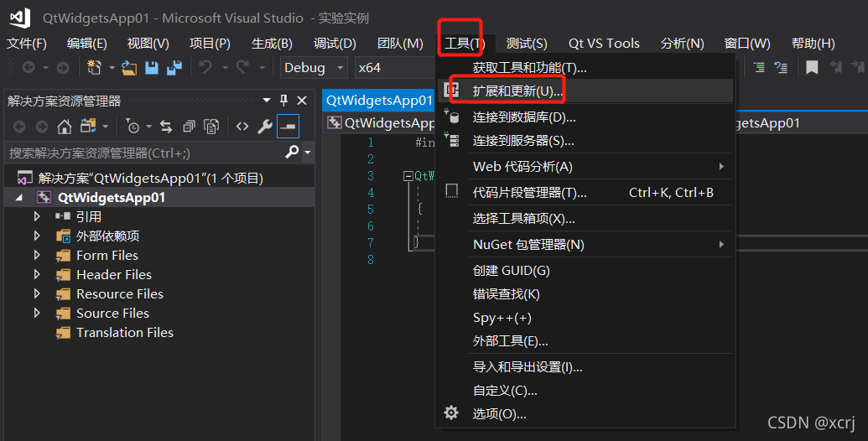
Task: Open Solution Explorer window options dropdown arrow
Action: 267,100
